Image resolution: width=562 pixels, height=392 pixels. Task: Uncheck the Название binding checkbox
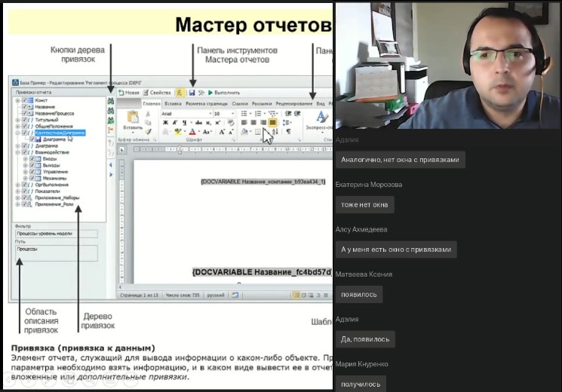click(x=24, y=107)
